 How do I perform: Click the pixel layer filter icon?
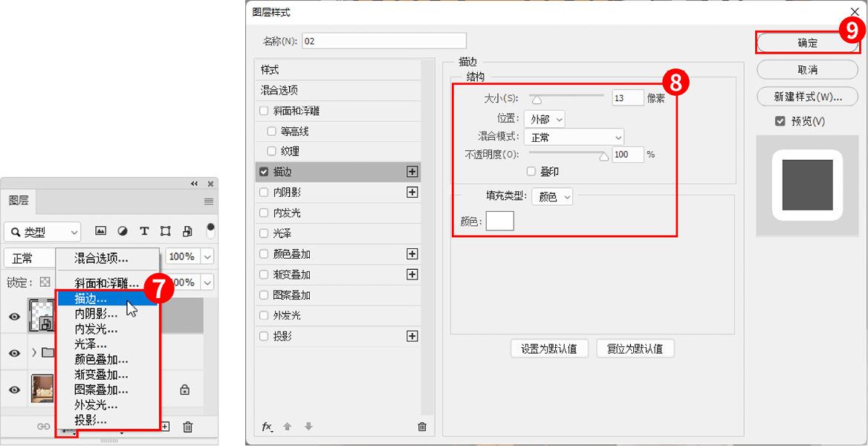click(101, 231)
